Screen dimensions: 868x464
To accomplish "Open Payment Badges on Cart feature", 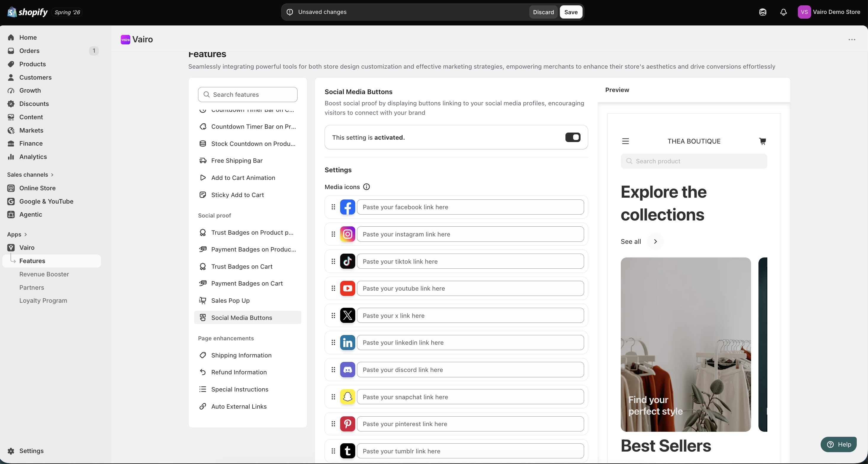I will (x=248, y=283).
